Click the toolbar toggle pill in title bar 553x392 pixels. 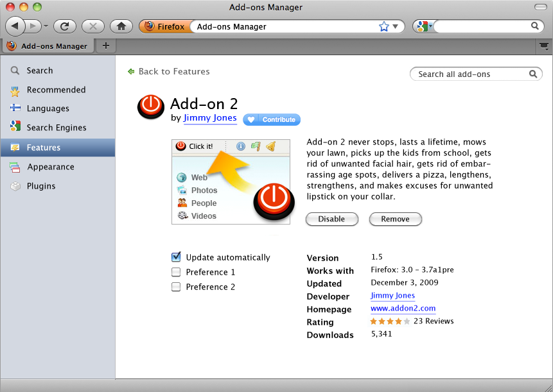[540, 7]
